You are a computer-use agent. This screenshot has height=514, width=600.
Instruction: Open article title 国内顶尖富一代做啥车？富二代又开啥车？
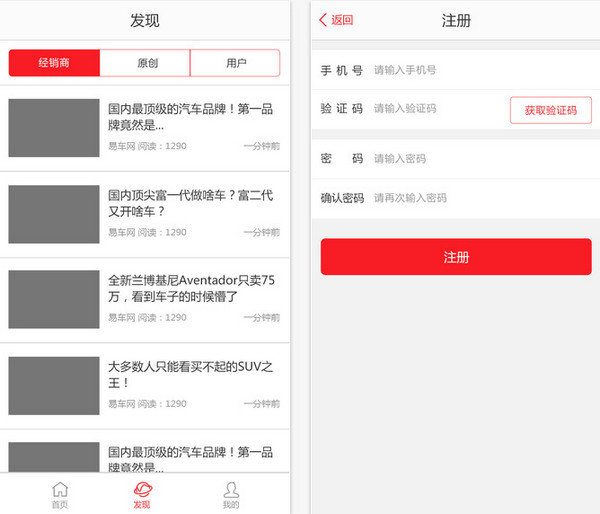191,203
